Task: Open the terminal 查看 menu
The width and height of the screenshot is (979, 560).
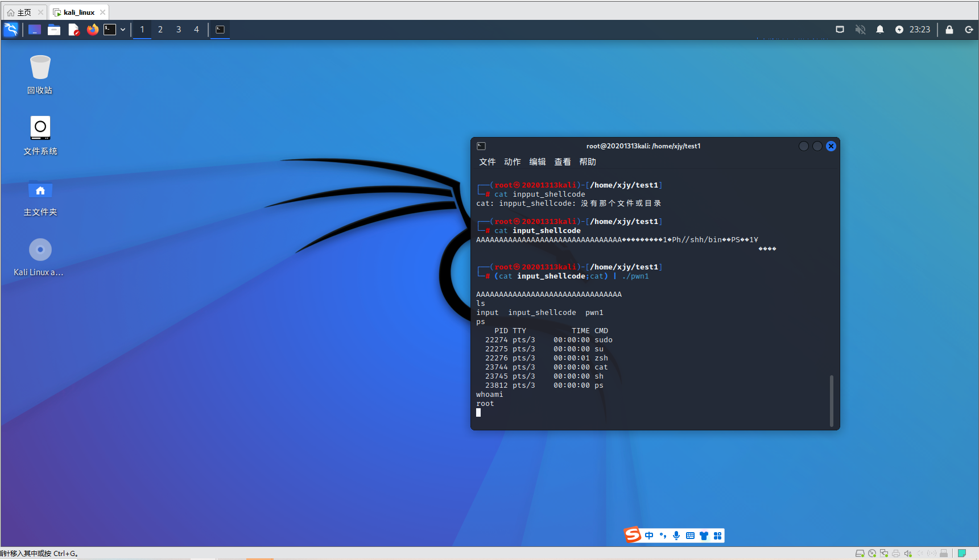Action: point(563,162)
